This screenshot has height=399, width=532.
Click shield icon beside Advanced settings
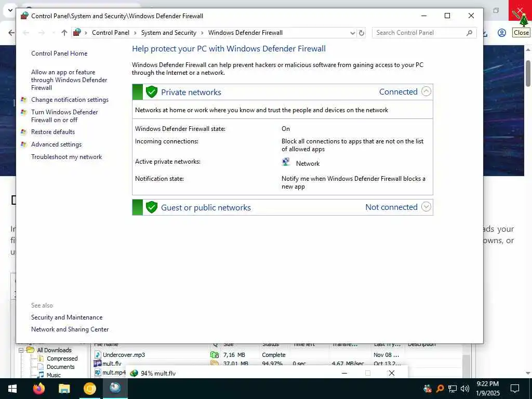23,144
